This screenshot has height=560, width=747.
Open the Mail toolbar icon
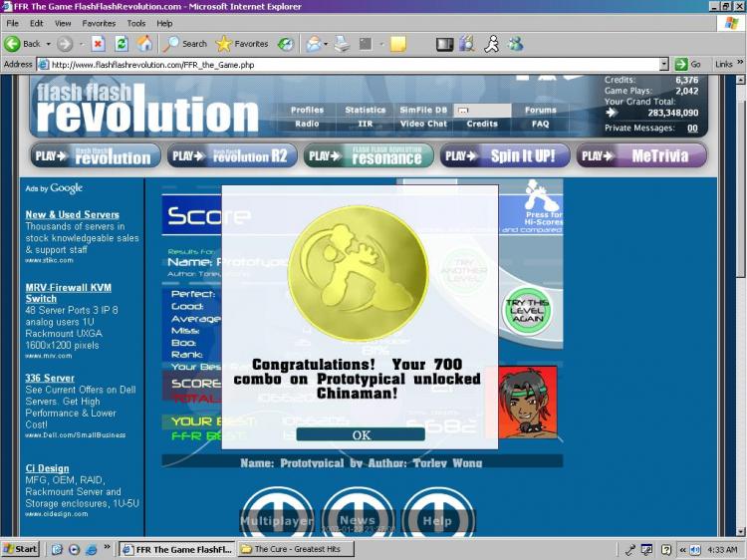[x=314, y=44]
